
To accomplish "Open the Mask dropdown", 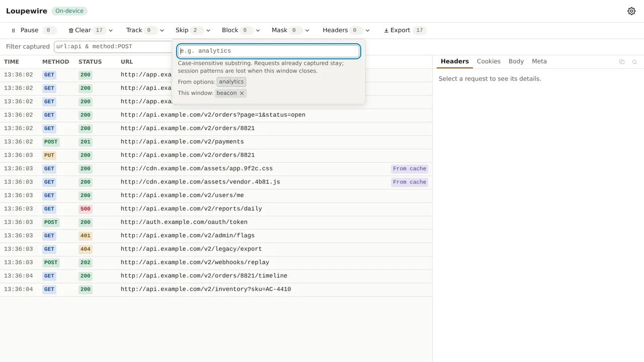I will pyautogui.click(x=307, y=30).
